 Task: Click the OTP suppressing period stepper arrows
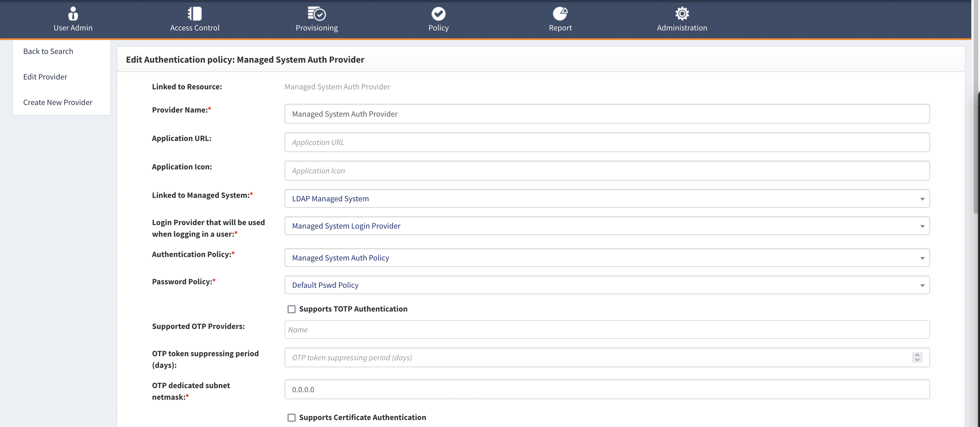(x=917, y=357)
